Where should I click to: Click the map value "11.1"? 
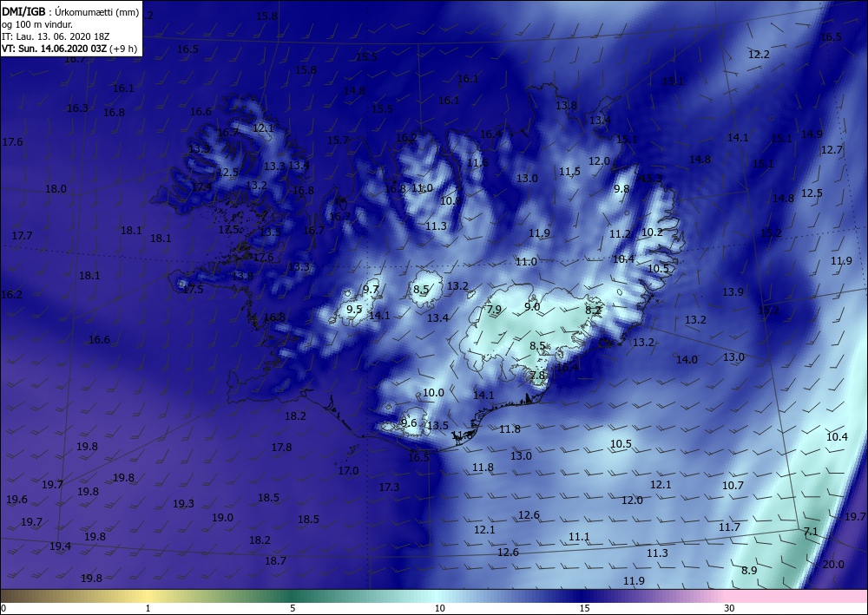click(x=579, y=536)
